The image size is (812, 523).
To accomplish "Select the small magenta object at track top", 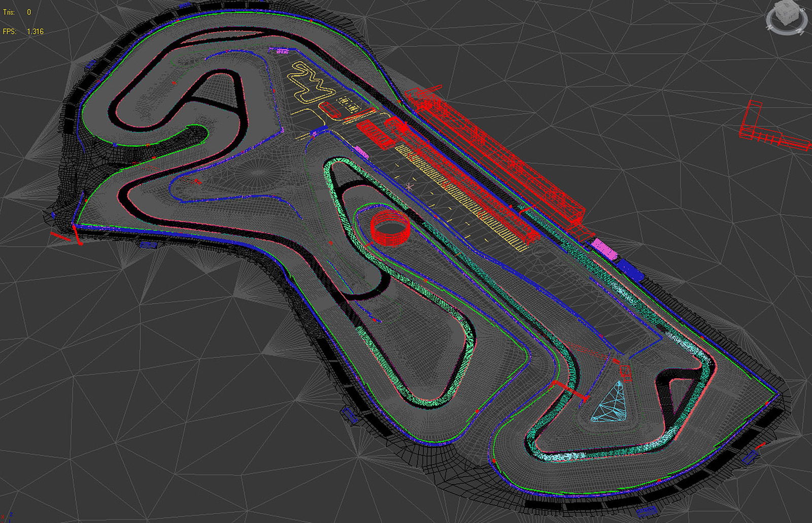I will 282,51.
